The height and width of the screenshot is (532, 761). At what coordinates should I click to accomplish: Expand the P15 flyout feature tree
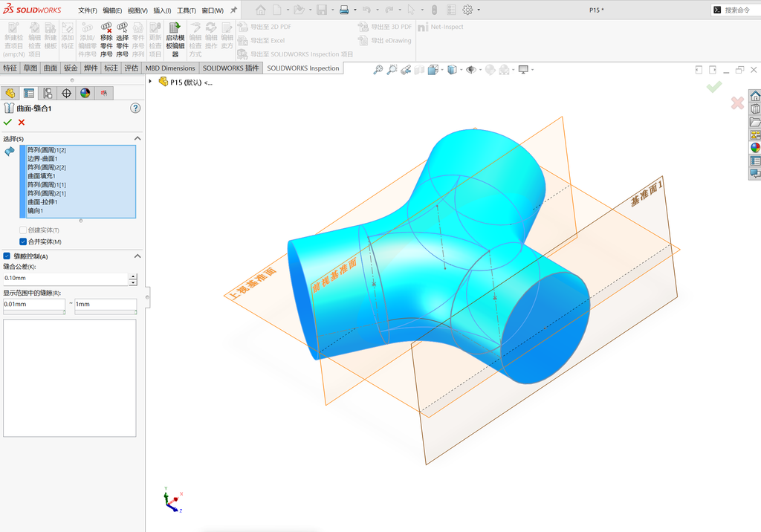(x=150, y=82)
